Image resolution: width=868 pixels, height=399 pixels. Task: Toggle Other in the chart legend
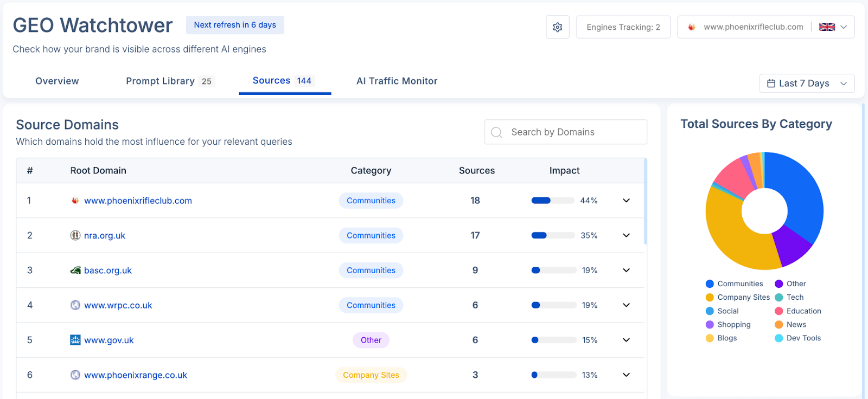pyautogui.click(x=790, y=284)
